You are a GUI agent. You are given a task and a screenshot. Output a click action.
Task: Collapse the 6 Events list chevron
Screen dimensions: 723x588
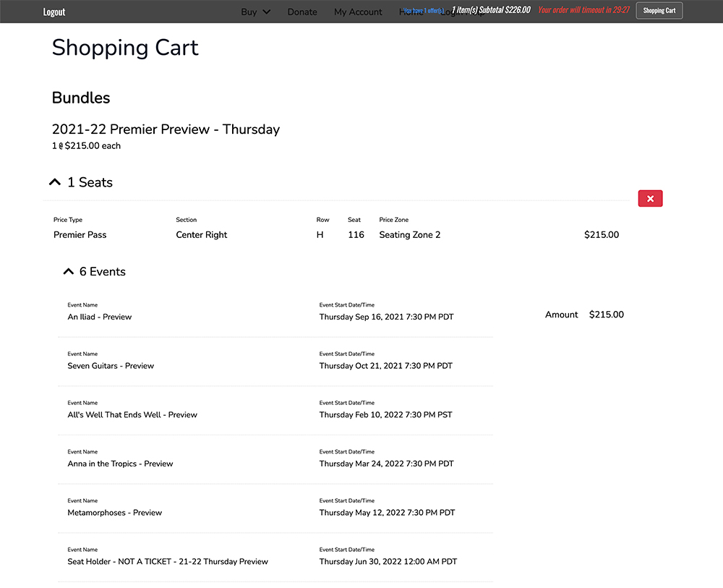click(x=69, y=272)
